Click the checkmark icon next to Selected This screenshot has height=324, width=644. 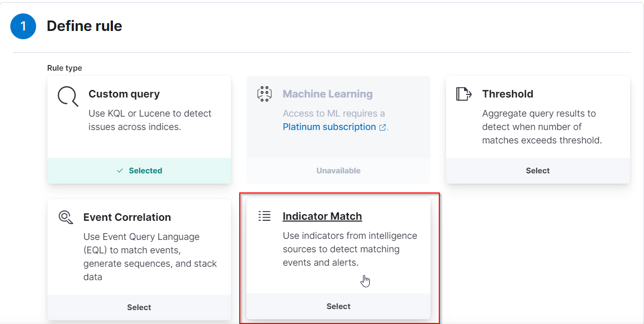pos(120,171)
